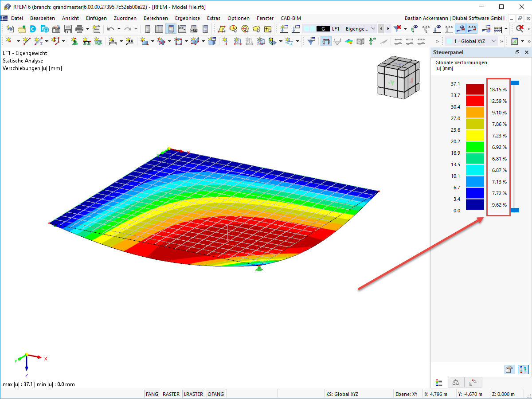Redo the last undone action
The height and width of the screenshot is (399, 532).
click(x=127, y=29)
